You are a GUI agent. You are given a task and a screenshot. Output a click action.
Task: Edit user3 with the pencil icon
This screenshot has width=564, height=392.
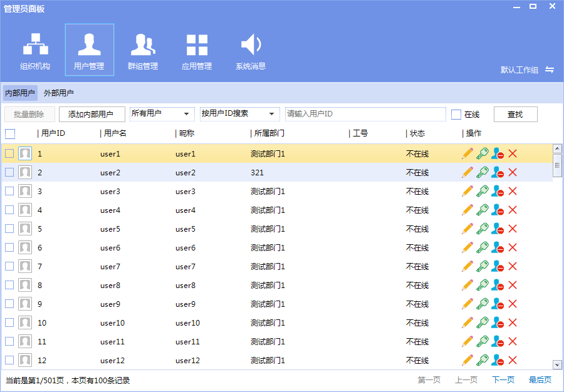pos(467,191)
